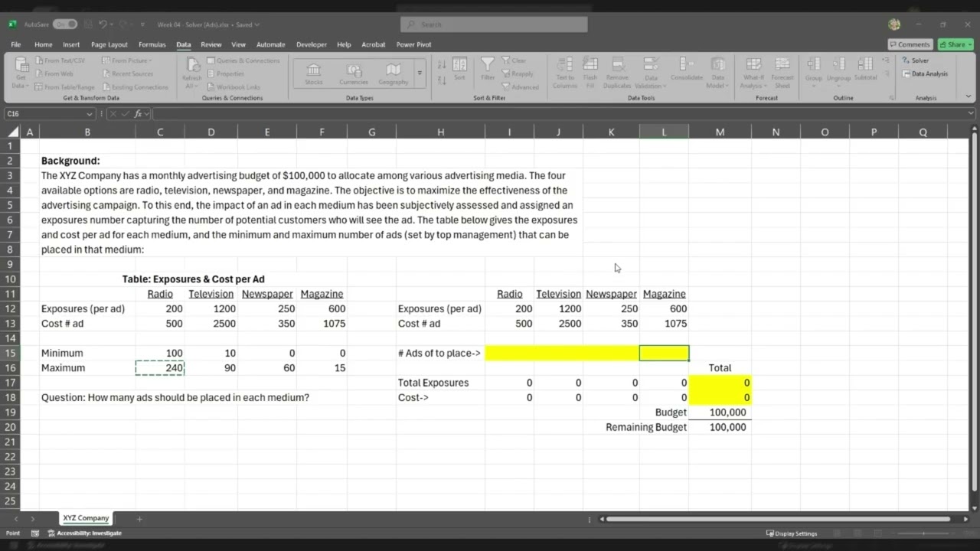980x551 pixels.
Task: Open Display Settings in status bar
Action: tap(792, 533)
